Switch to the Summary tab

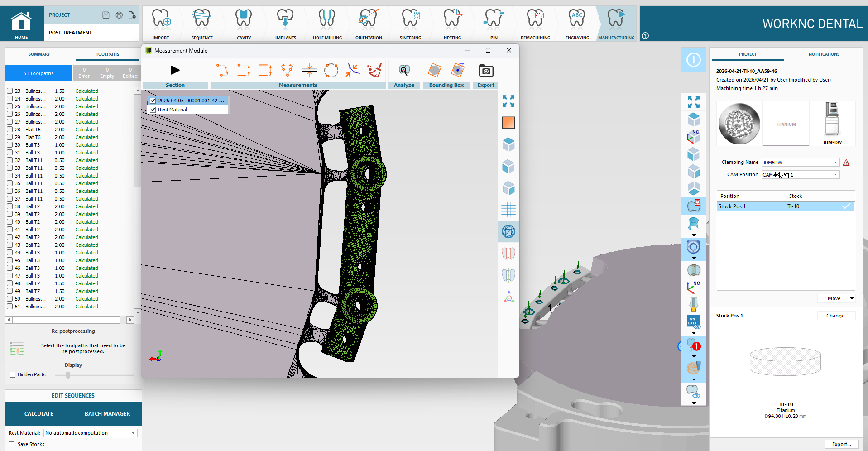[x=39, y=54]
